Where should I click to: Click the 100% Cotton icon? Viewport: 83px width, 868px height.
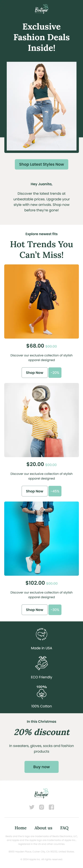click(41, 693)
